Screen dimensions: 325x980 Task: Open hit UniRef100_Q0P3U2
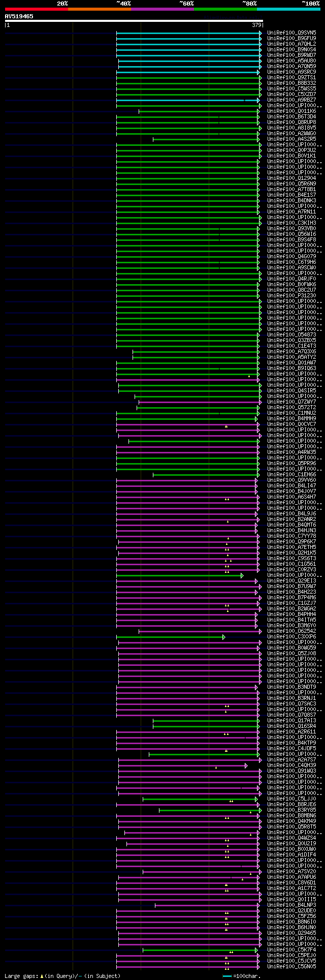(x=291, y=150)
